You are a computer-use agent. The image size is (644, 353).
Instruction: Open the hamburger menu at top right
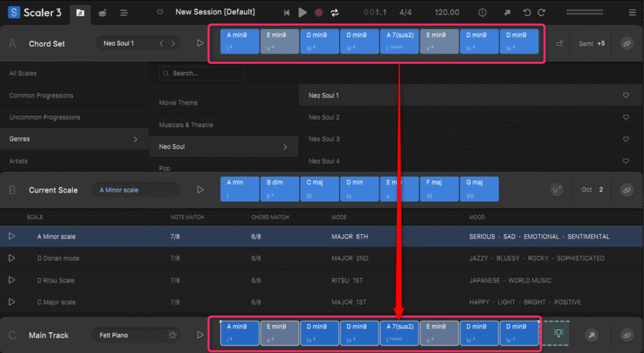click(632, 13)
